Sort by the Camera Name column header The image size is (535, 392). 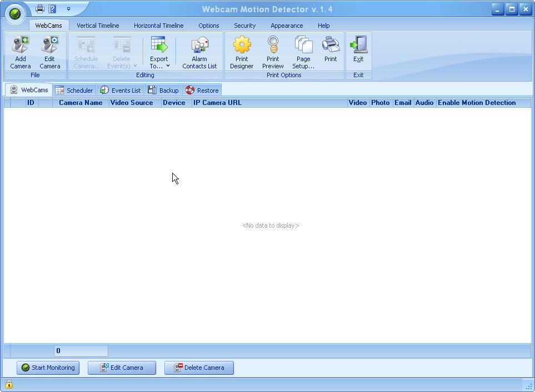(x=81, y=103)
